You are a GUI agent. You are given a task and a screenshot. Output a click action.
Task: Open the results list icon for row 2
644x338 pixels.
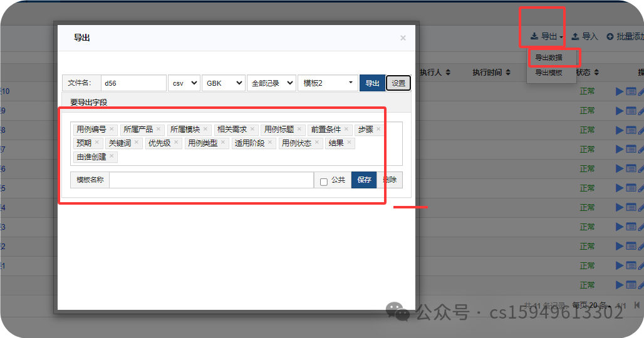[x=631, y=247]
